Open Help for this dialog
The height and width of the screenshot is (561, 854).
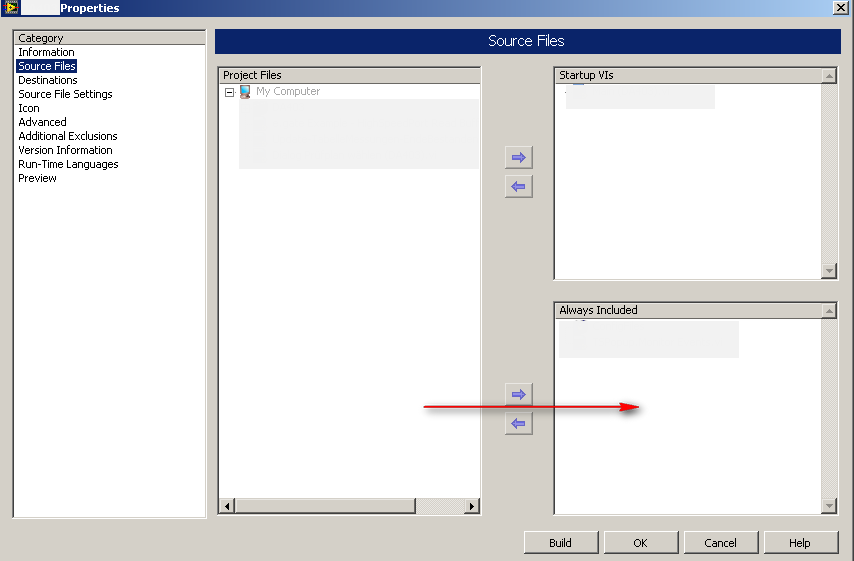pos(800,542)
